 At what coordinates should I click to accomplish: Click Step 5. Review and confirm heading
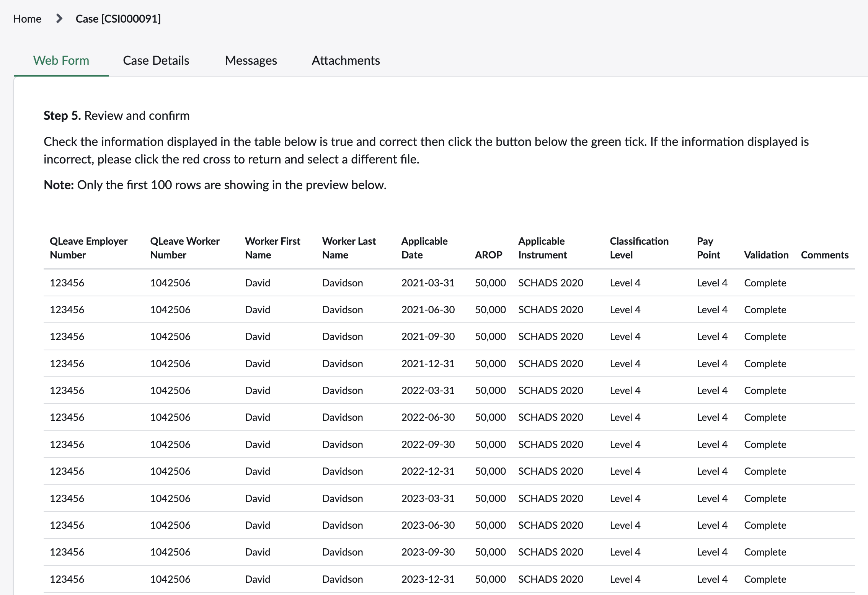[117, 115]
